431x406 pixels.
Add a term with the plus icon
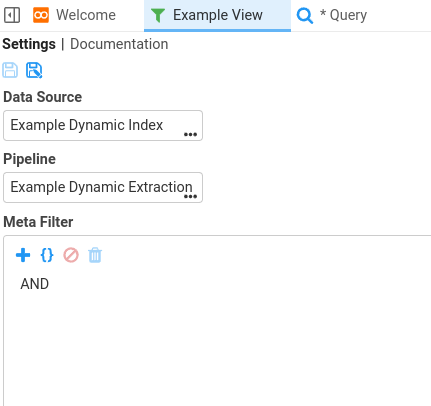point(23,255)
